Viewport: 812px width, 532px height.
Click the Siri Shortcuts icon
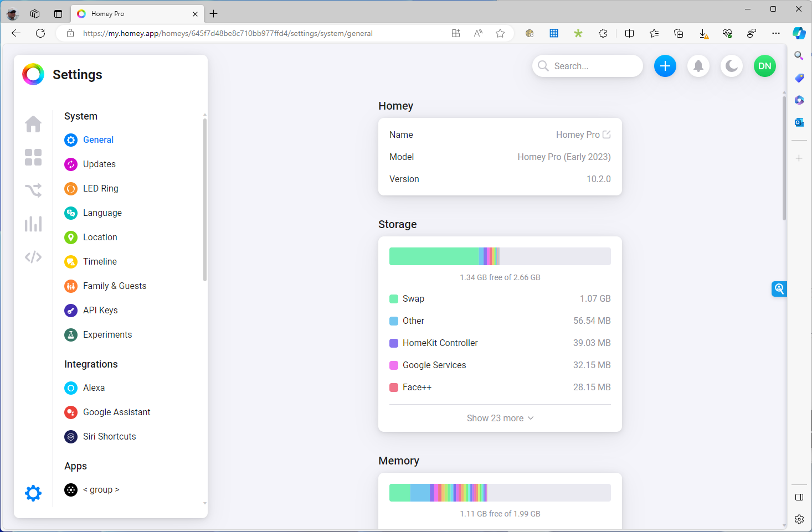pyautogui.click(x=71, y=437)
